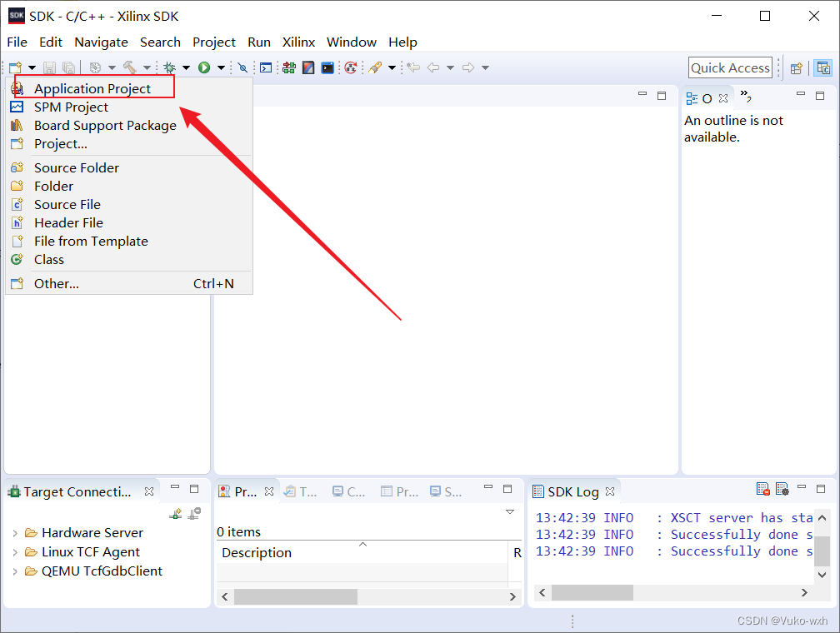Click the skip breakpoints toolbar icon

[242, 67]
